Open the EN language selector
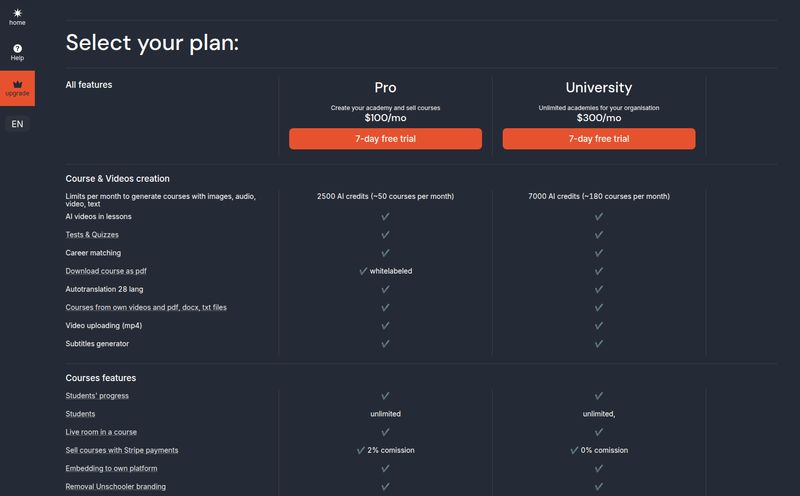Image resolution: width=800 pixels, height=496 pixels. click(17, 124)
